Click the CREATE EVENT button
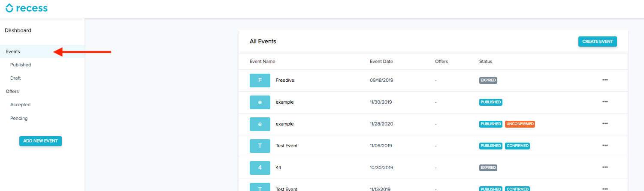 pos(598,42)
